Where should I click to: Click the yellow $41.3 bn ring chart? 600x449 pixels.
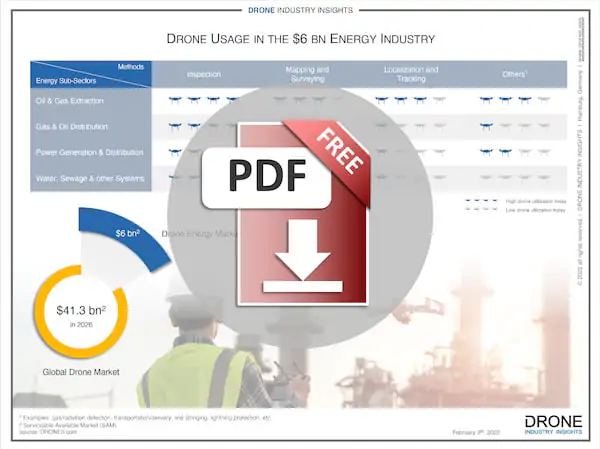coord(81,312)
